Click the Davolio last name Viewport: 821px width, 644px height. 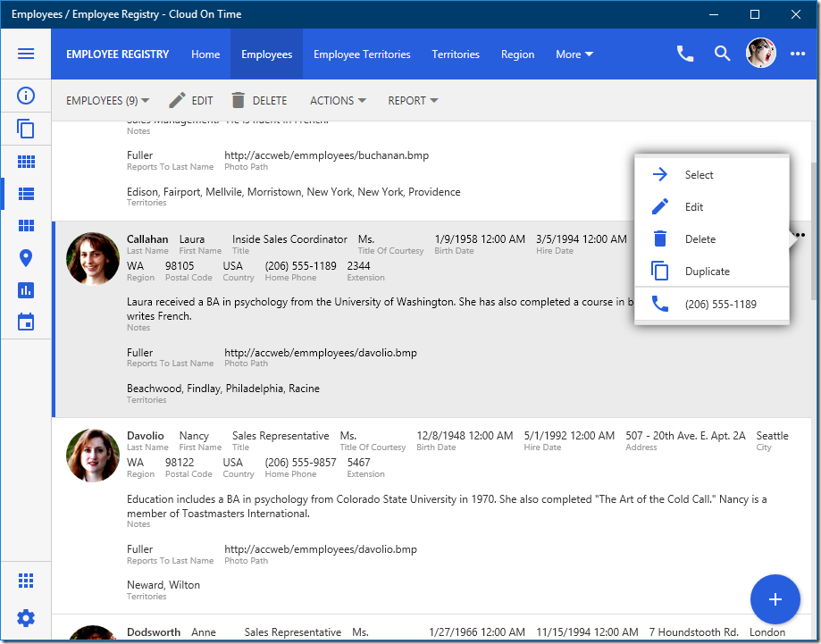(x=145, y=436)
